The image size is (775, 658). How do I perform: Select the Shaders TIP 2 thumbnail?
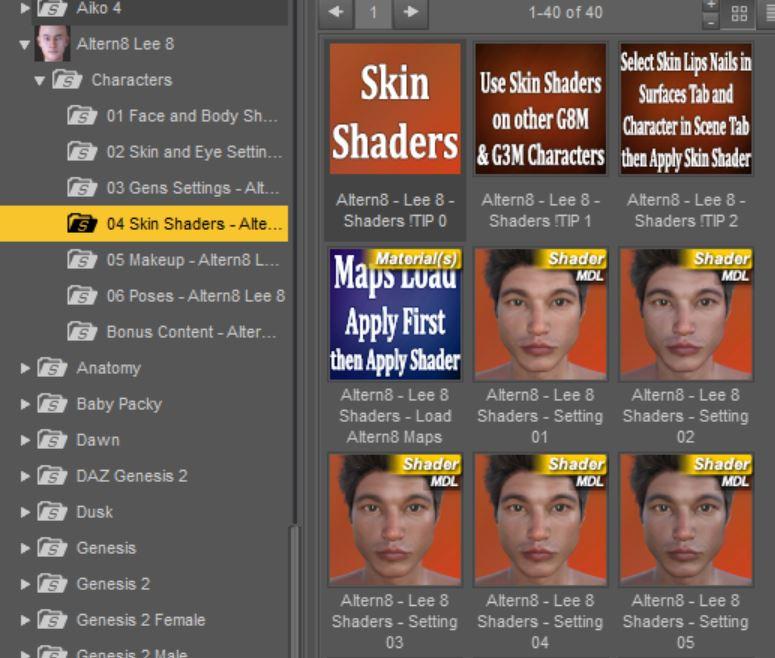point(686,109)
